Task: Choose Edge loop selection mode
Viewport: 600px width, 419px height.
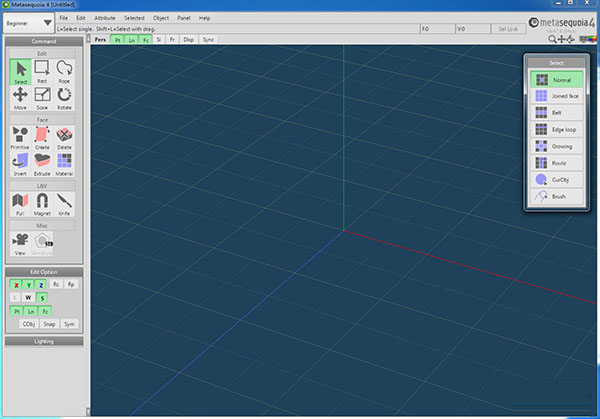Action: pyautogui.click(x=561, y=129)
